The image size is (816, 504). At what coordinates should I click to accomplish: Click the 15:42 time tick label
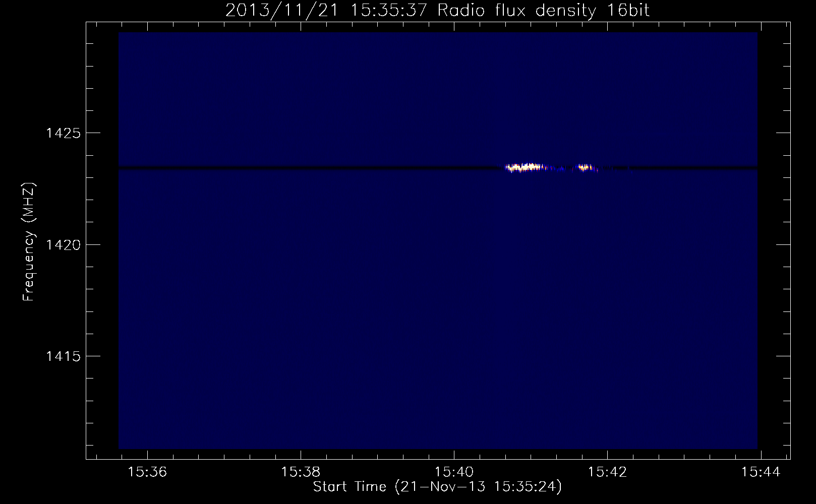pyautogui.click(x=607, y=472)
